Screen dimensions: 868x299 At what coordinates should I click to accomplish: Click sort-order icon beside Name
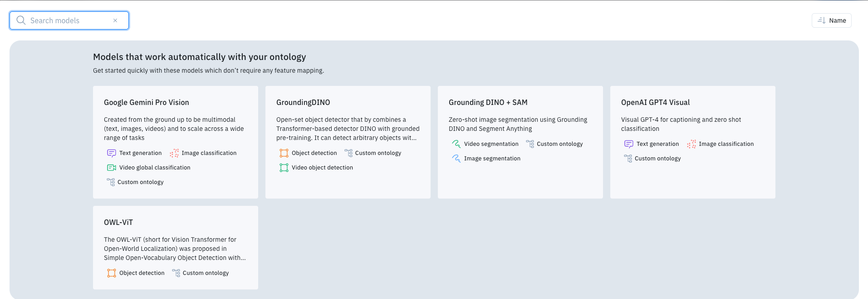tap(821, 20)
